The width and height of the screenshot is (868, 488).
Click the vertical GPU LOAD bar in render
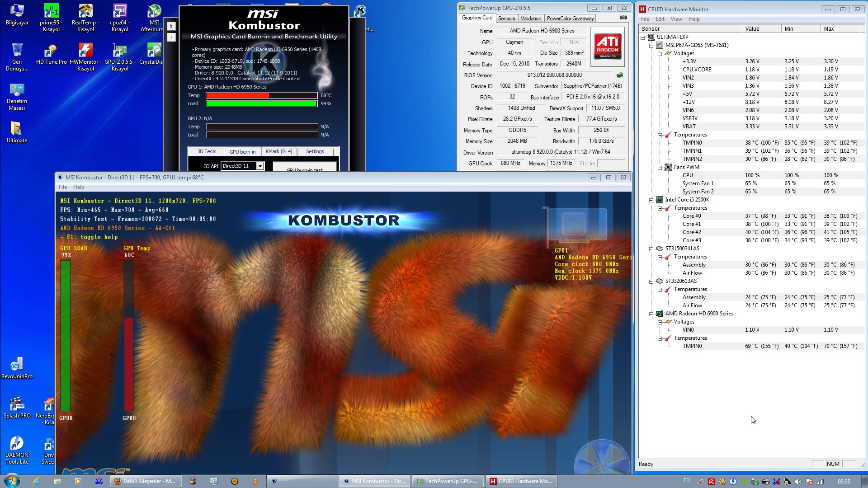[x=66, y=336]
